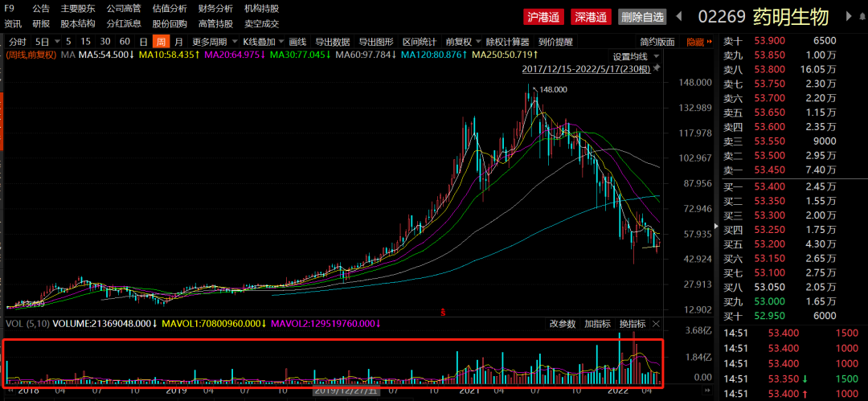Click the 02269 stock code field

(x=722, y=17)
